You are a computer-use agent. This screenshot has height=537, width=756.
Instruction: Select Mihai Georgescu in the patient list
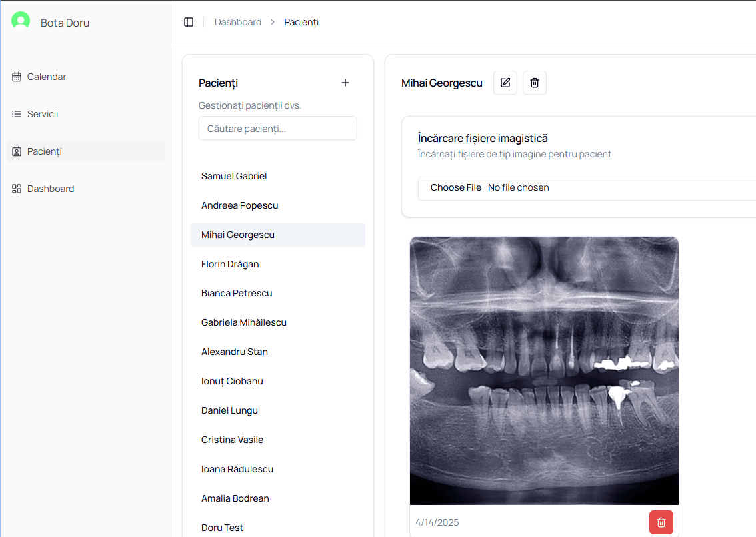[278, 235]
